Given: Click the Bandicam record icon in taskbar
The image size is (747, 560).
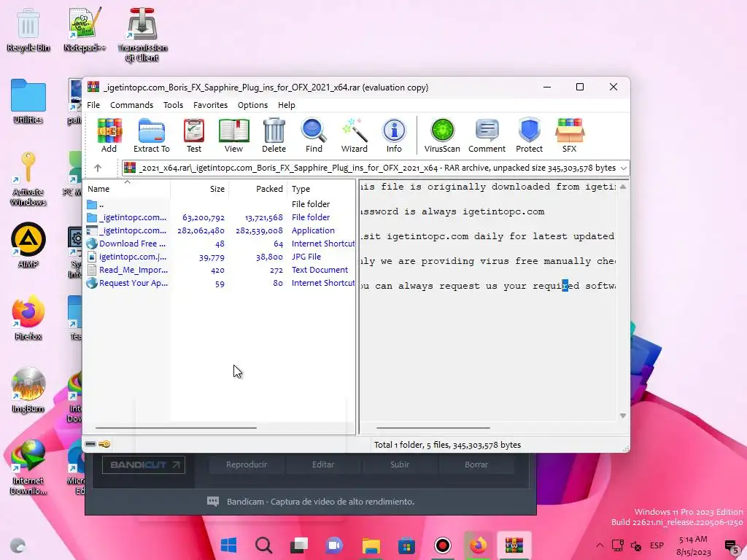Looking at the screenshot, I should (443, 545).
